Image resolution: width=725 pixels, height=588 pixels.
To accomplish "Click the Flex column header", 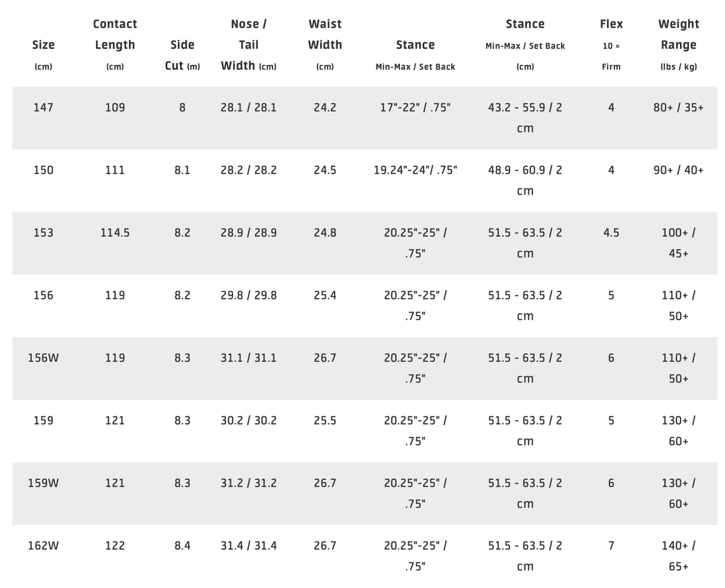I will tap(611, 44).
